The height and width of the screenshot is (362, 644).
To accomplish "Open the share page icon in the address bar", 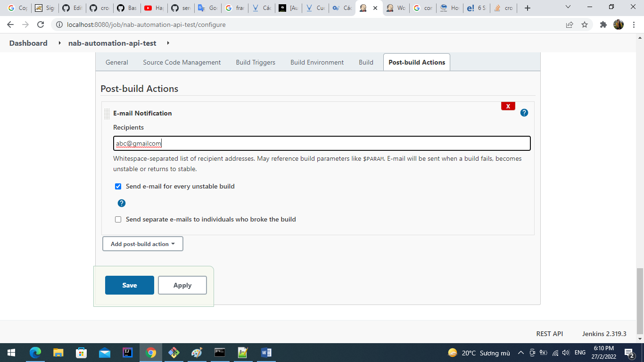I will pos(570,25).
